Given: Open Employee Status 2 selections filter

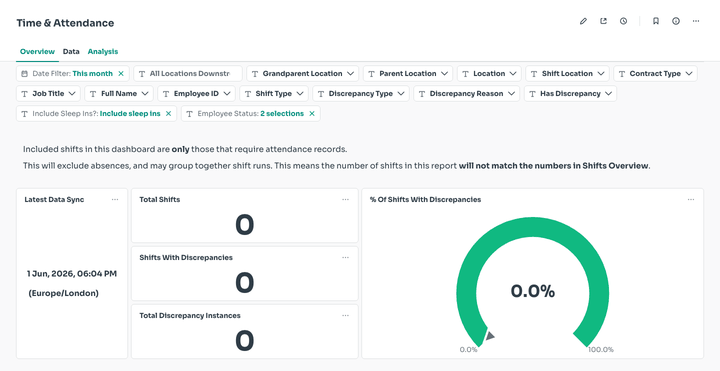Looking at the screenshot, I should [x=251, y=113].
